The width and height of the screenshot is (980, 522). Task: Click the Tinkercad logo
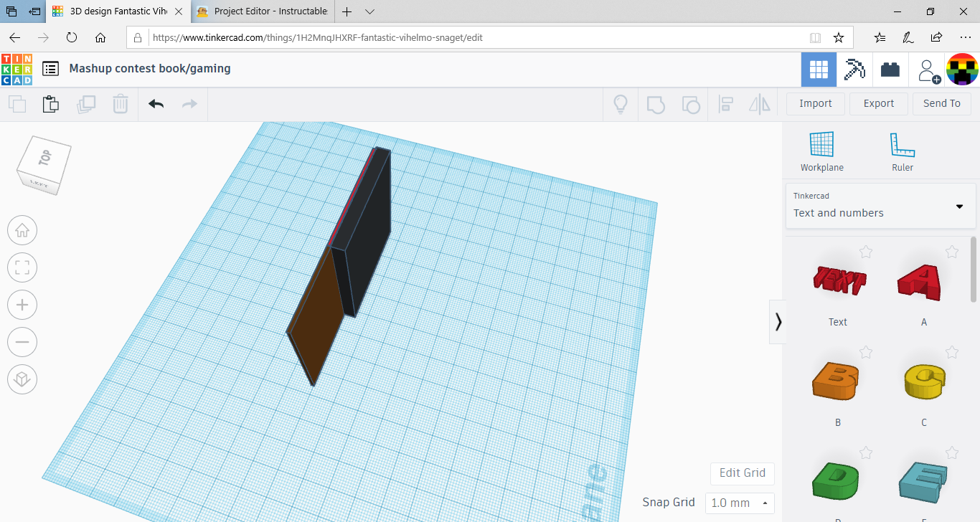(x=17, y=70)
